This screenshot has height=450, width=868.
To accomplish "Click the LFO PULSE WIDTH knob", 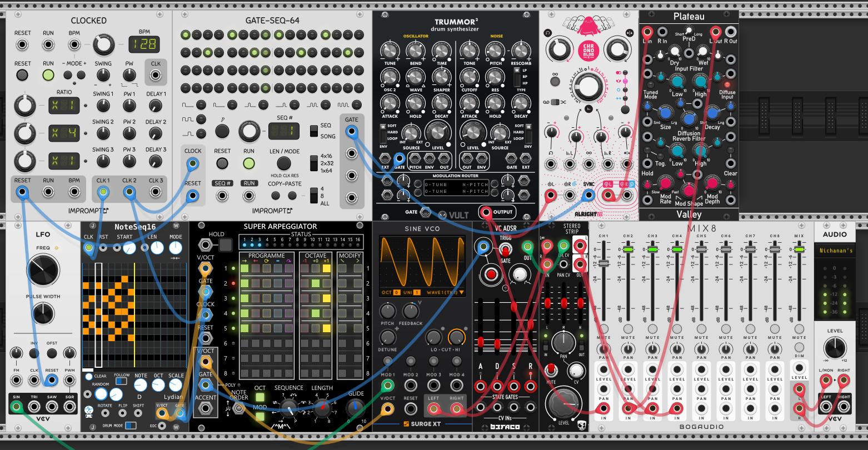I will (x=43, y=314).
